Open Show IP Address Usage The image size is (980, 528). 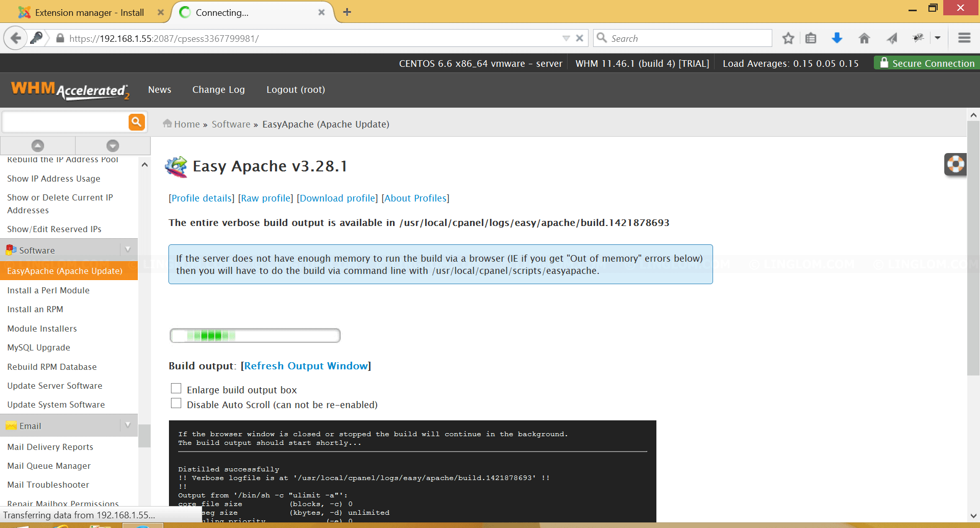coord(54,179)
